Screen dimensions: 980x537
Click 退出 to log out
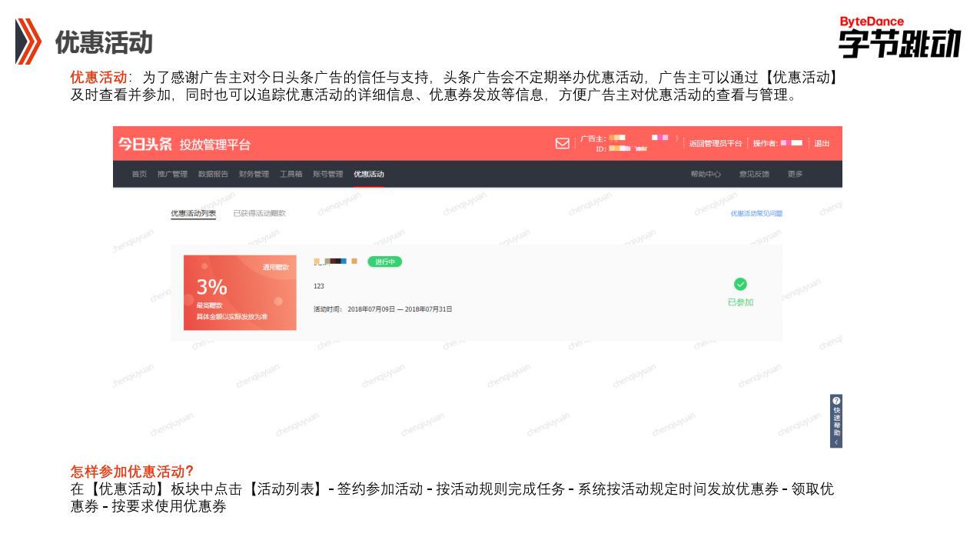point(822,143)
